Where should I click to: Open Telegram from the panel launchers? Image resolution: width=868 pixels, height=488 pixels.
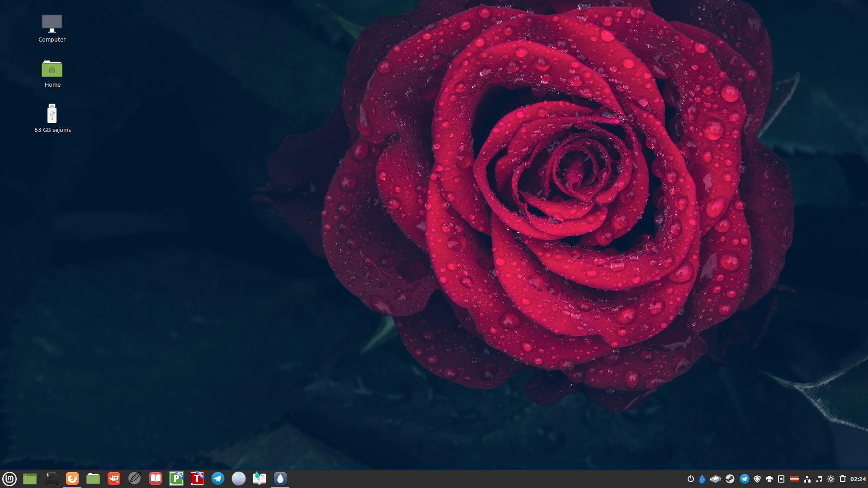pos(218,479)
